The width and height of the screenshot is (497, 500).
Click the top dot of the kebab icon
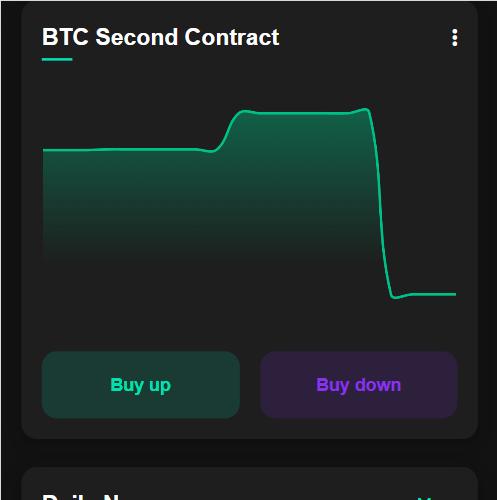click(x=455, y=31)
